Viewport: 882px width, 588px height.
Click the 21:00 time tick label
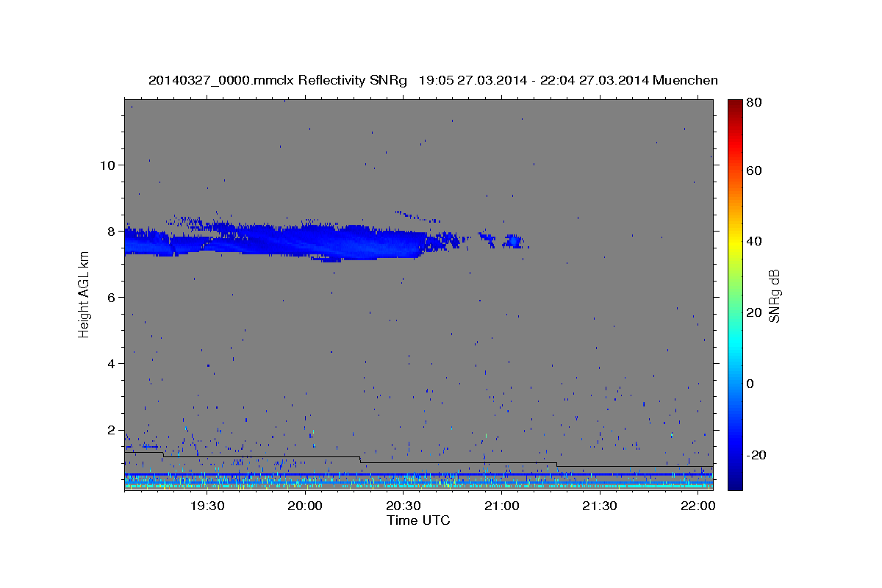click(x=501, y=506)
